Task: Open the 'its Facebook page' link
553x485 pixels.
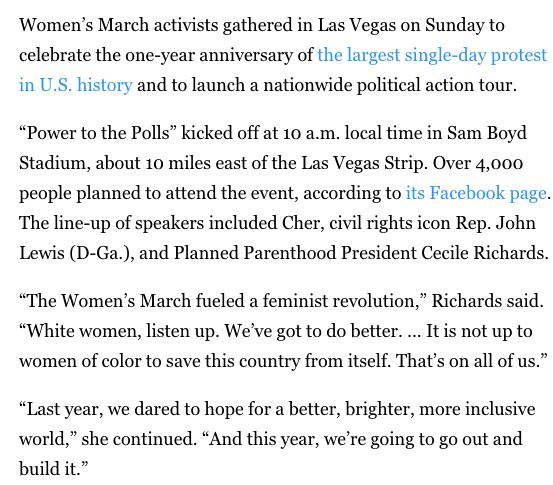Action: click(476, 193)
